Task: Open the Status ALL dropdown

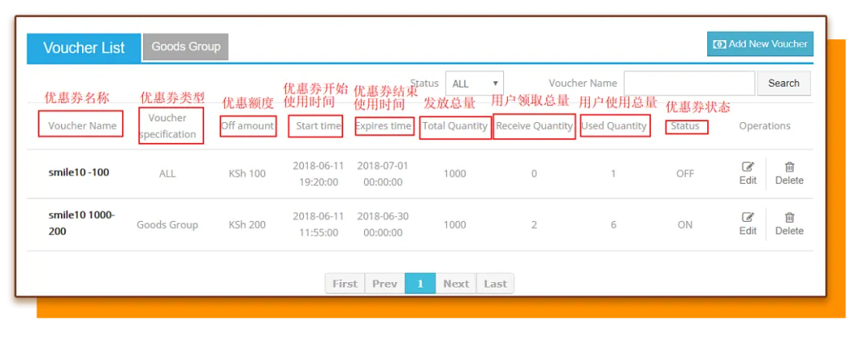Action: 474,84
